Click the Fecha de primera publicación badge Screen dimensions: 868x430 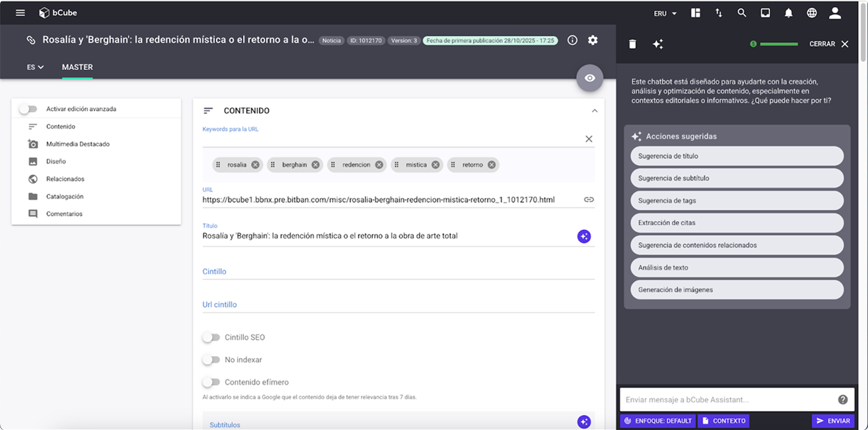[x=490, y=40]
